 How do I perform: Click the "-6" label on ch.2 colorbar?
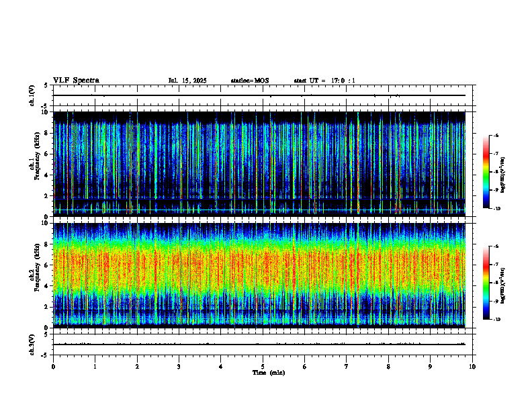[x=496, y=246]
